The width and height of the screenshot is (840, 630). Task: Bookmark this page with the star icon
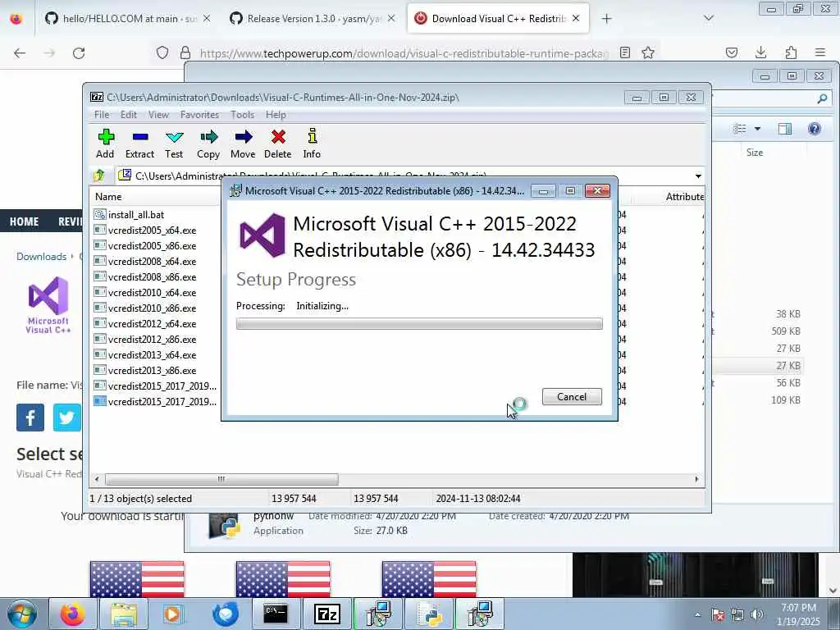click(x=648, y=52)
